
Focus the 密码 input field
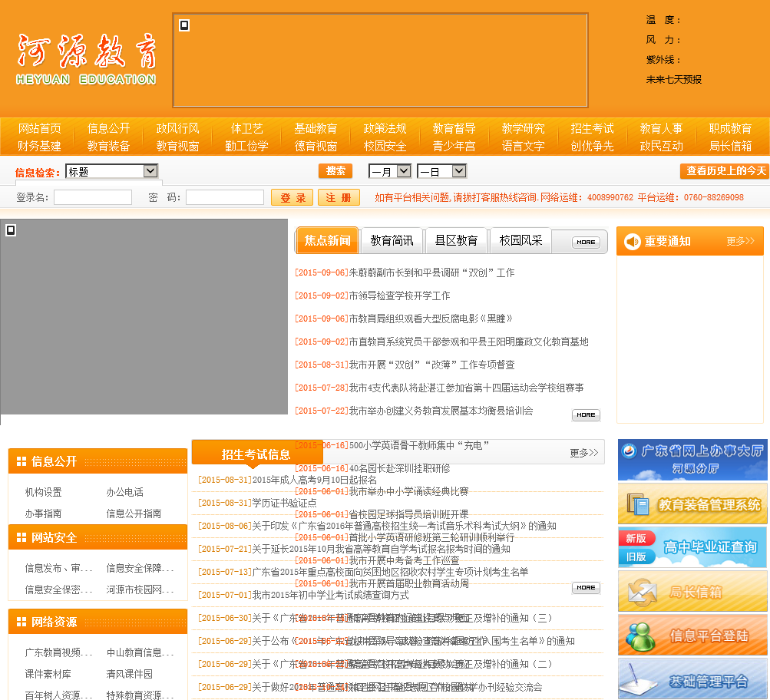tap(225, 197)
